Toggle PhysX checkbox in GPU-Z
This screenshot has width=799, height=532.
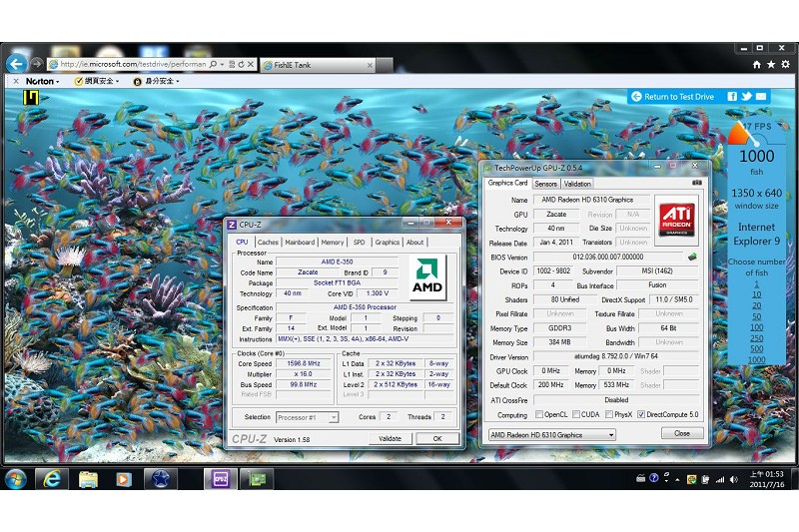609,414
